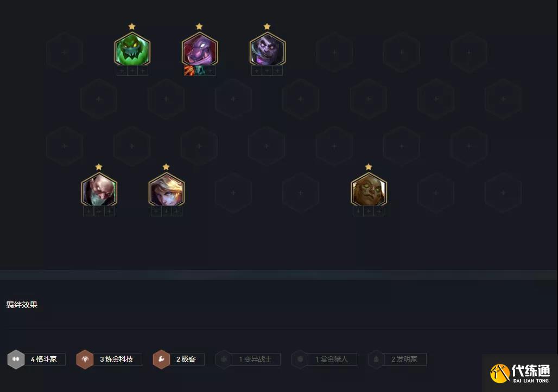Select the blond Ezreal champion portrait
The width and height of the screenshot is (558, 392).
pos(166,189)
